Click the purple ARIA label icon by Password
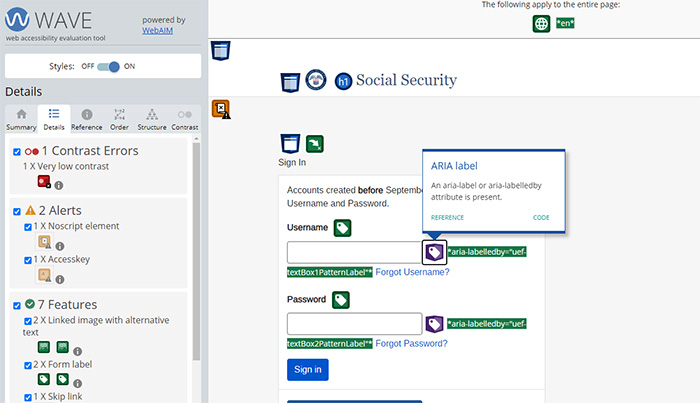Screen dimensions: 700x403 click(434, 324)
